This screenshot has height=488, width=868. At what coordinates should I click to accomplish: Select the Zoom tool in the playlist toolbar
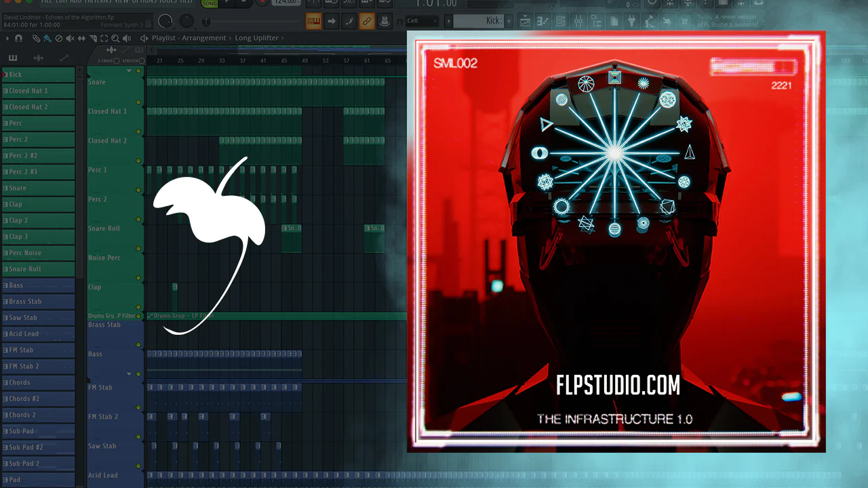click(x=115, y=38)
